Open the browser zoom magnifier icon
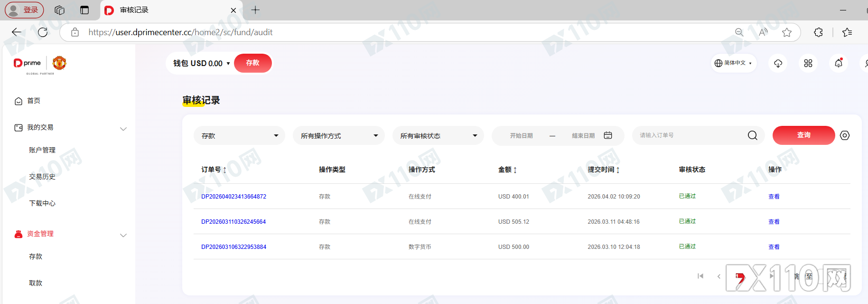 (x=739, y=32)
